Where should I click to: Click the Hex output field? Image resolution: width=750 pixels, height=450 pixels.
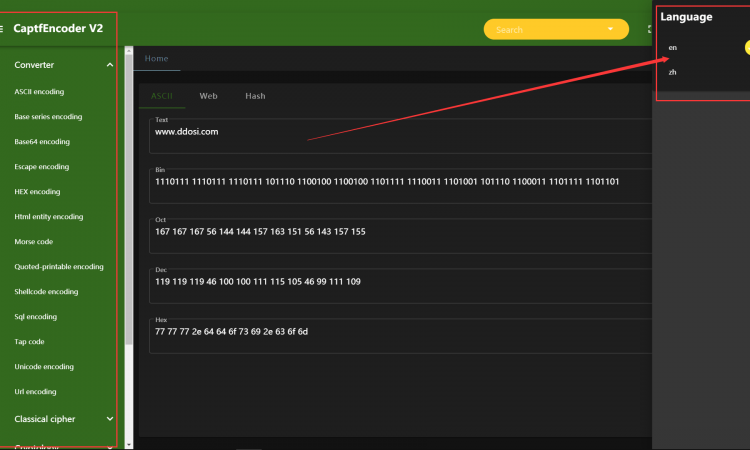pos(401,336)
